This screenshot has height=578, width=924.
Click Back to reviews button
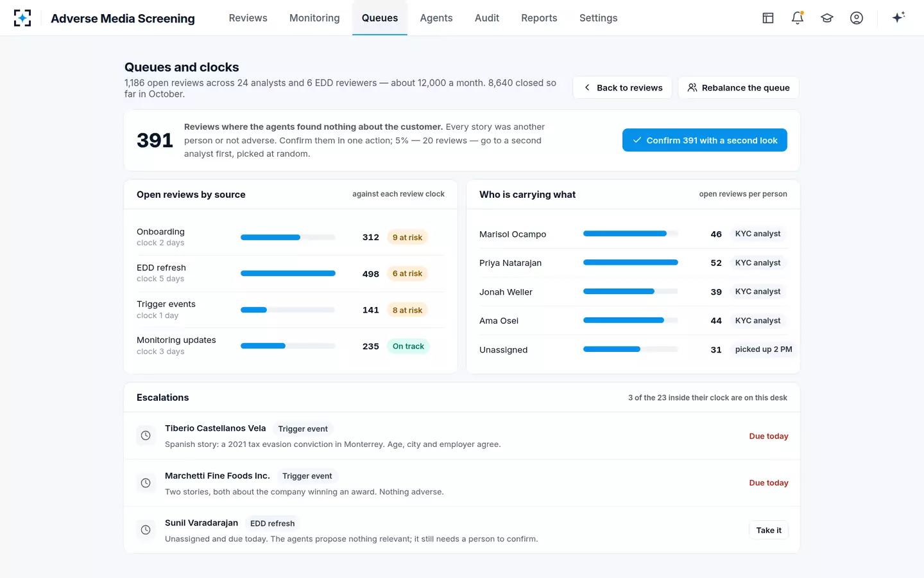click(x=622, y=87)
